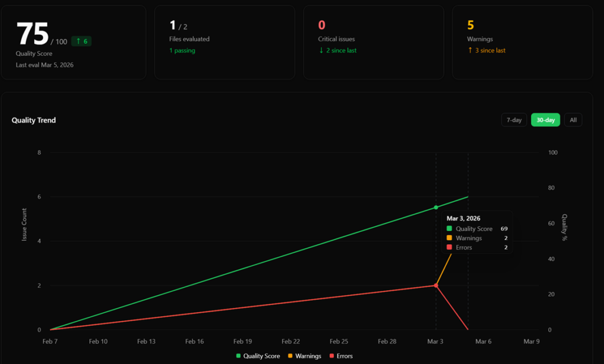Click the green square beside Quality Score in tooltip
604x364 pixels.
pyautogui.click(x=449, y=229)
